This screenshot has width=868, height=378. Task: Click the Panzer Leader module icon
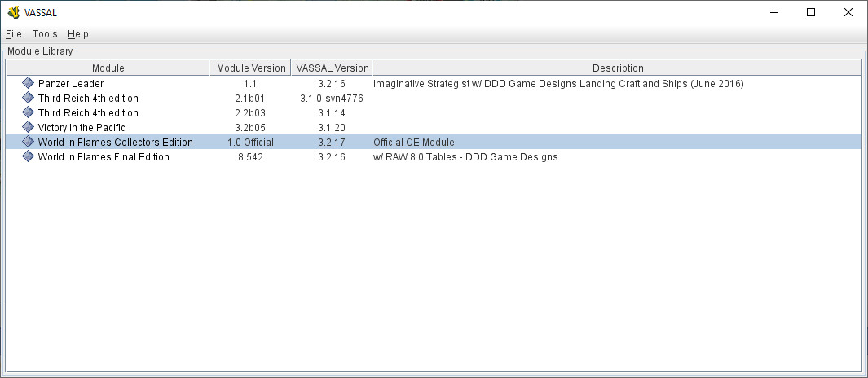[x=29, y=84]
